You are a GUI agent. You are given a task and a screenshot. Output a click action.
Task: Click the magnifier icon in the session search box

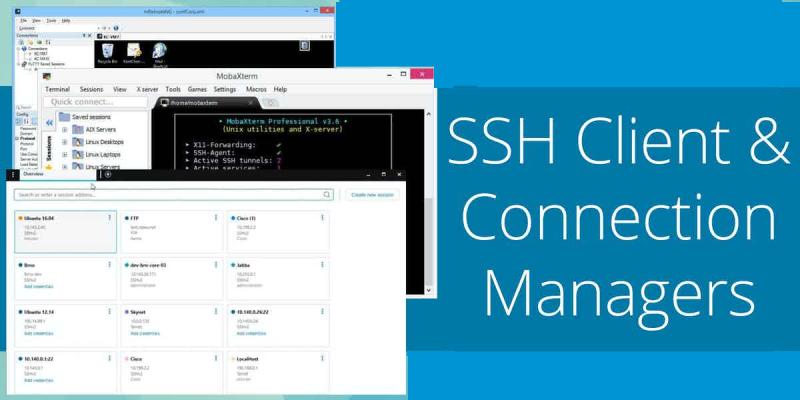point(327,195)
